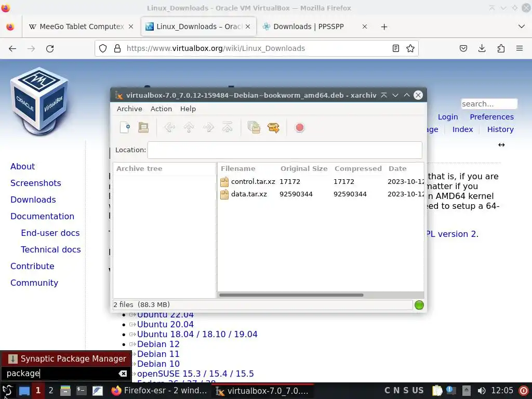
Task: Open the xarchiver Archive menu
Action: (129, 109)
